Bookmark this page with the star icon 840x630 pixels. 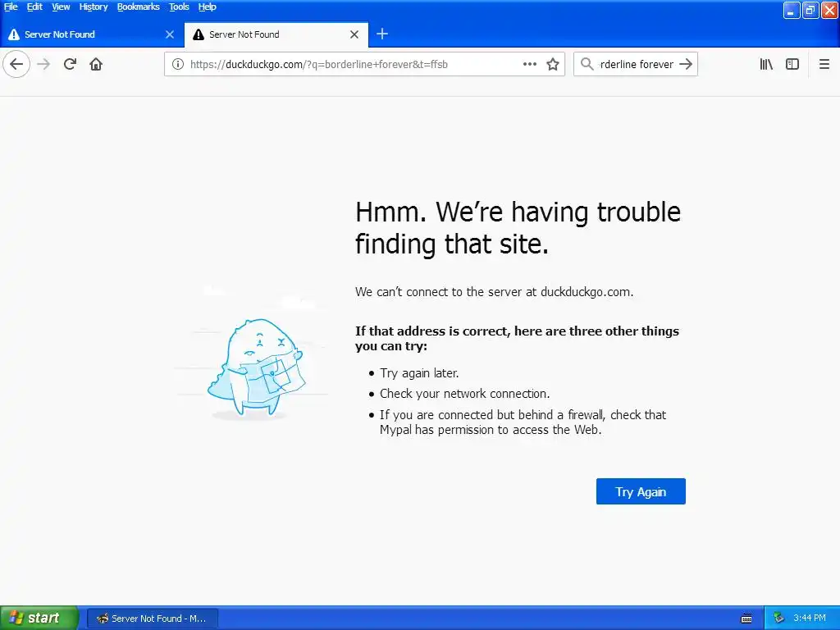pyautogui.click(x=553, y=64)
